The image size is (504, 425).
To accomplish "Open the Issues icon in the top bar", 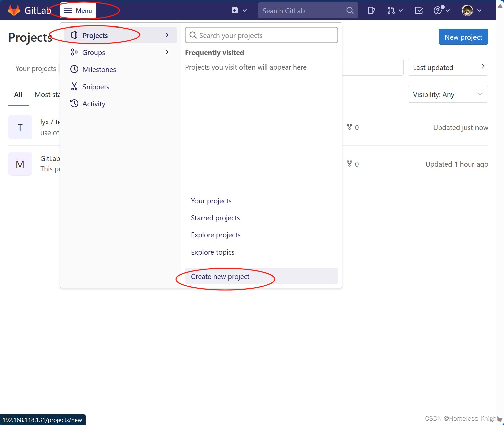I will point(371,10).
